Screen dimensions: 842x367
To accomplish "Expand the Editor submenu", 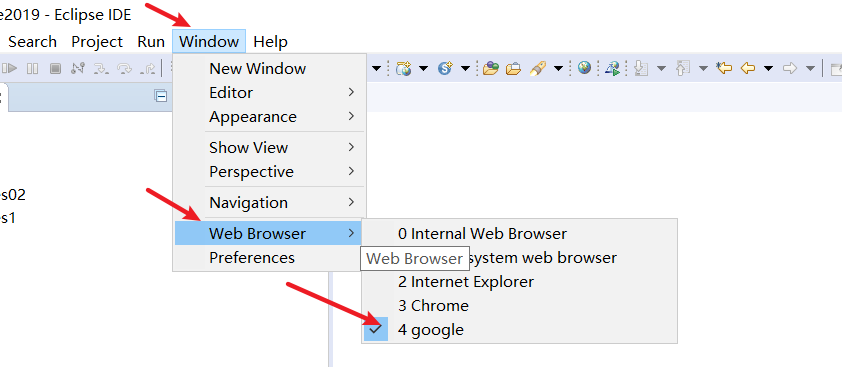I will point(269,92).
